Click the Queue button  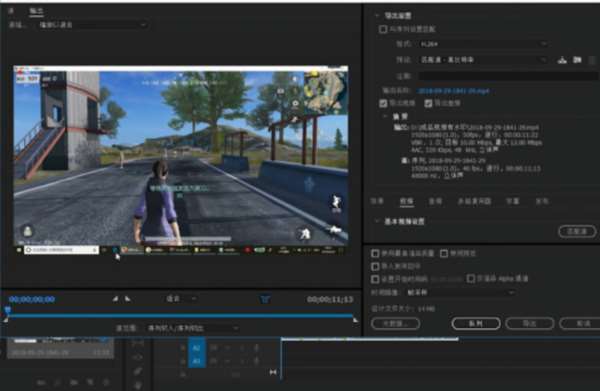click(476, 323)
